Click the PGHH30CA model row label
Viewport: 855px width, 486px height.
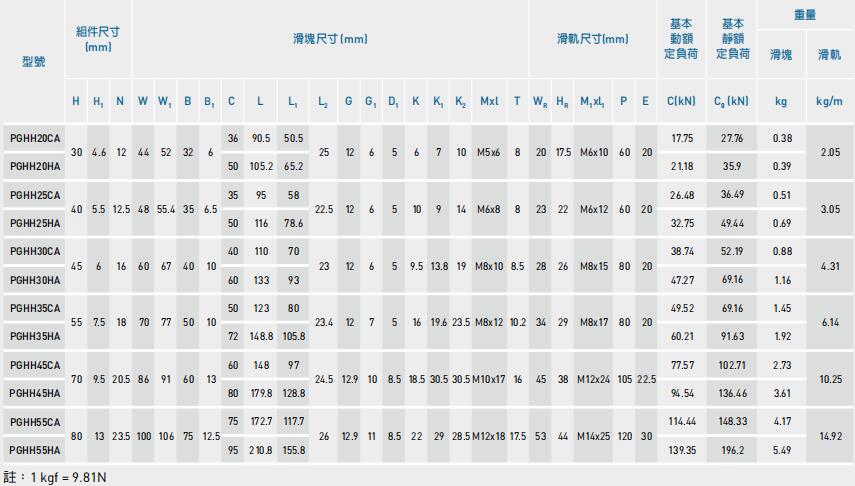(x=34, y=251)
